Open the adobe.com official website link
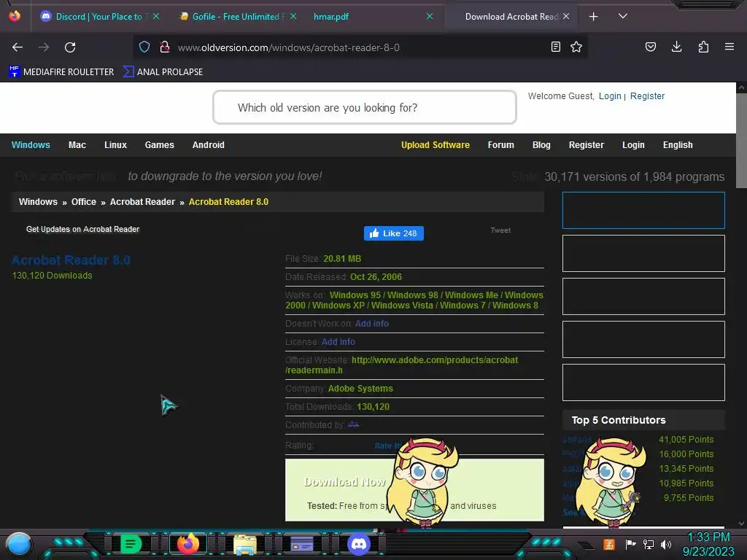The width and height of the screenshot is (747, 560). 402,365
